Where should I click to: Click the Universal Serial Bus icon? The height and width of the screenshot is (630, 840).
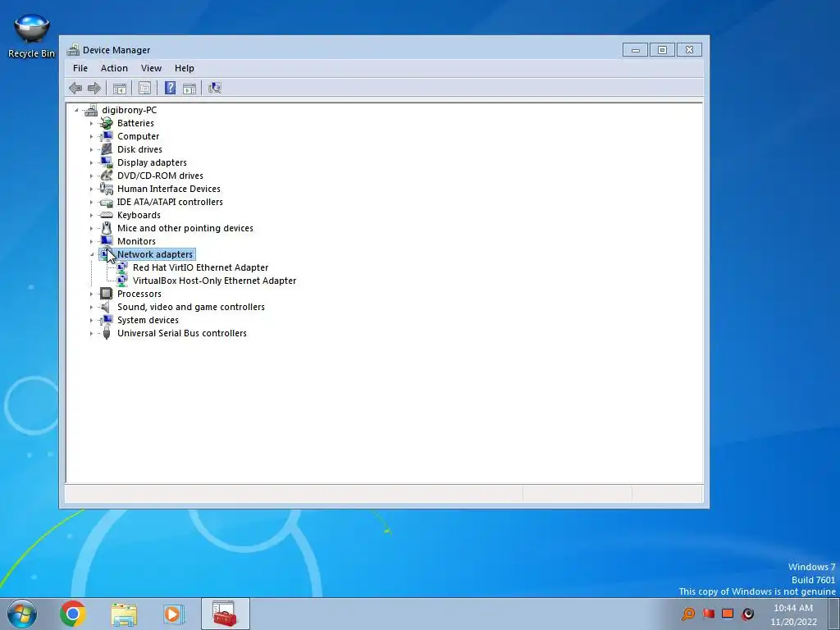(x=106, y=333)
